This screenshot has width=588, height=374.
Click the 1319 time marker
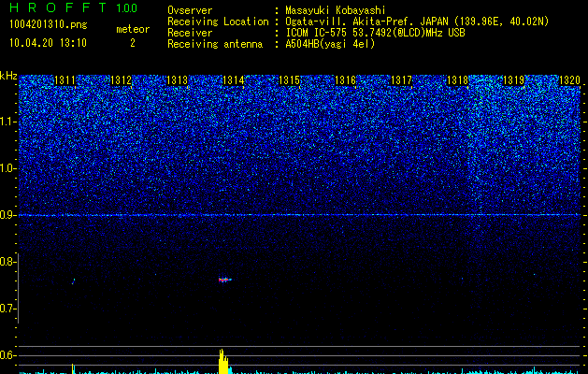(x=514, y=80)
